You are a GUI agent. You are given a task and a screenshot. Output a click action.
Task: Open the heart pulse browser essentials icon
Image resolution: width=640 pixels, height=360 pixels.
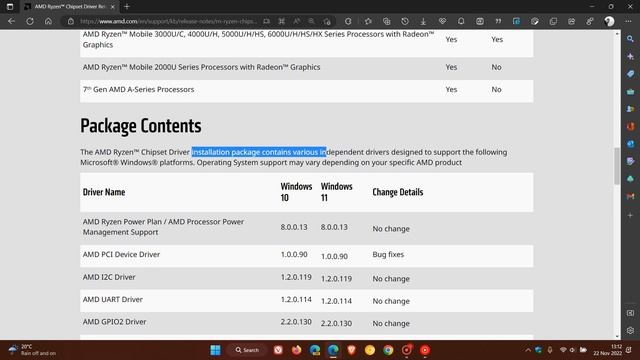(442, 21)
